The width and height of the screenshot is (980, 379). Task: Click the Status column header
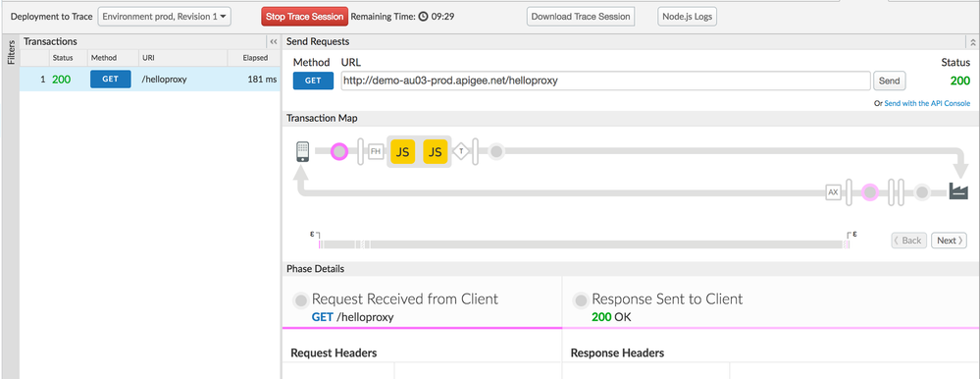point(63,58)
